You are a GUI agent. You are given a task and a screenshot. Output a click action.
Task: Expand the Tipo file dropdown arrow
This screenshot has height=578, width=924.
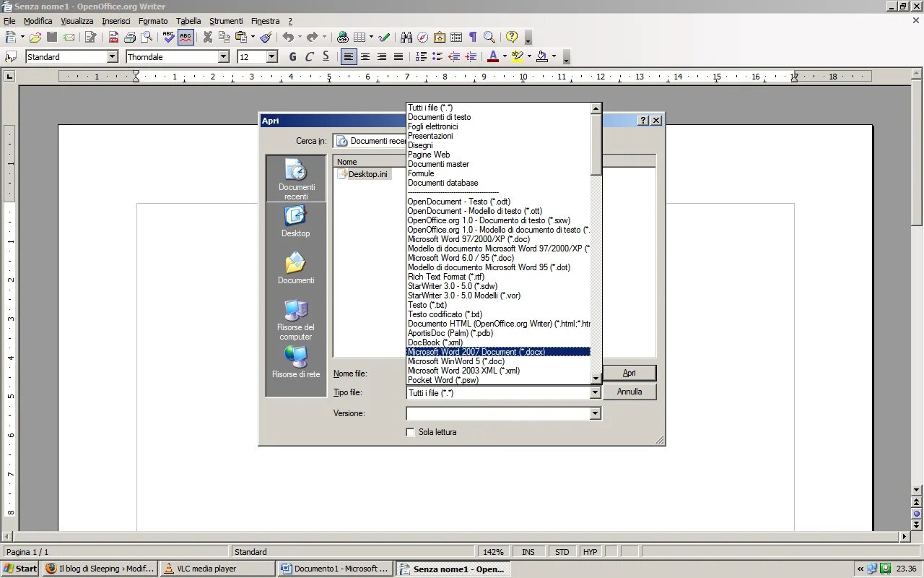click(596, 392)
